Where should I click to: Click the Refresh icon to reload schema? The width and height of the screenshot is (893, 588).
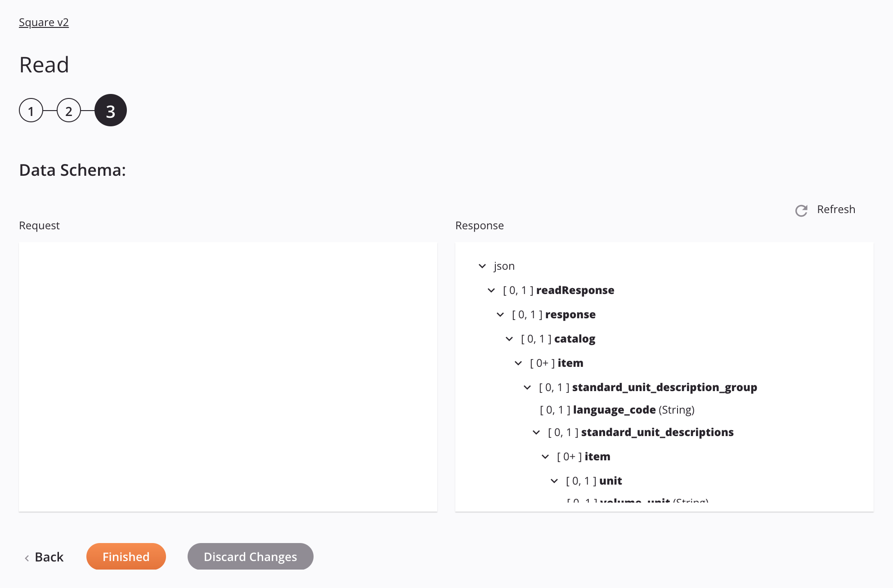point(801,210)
